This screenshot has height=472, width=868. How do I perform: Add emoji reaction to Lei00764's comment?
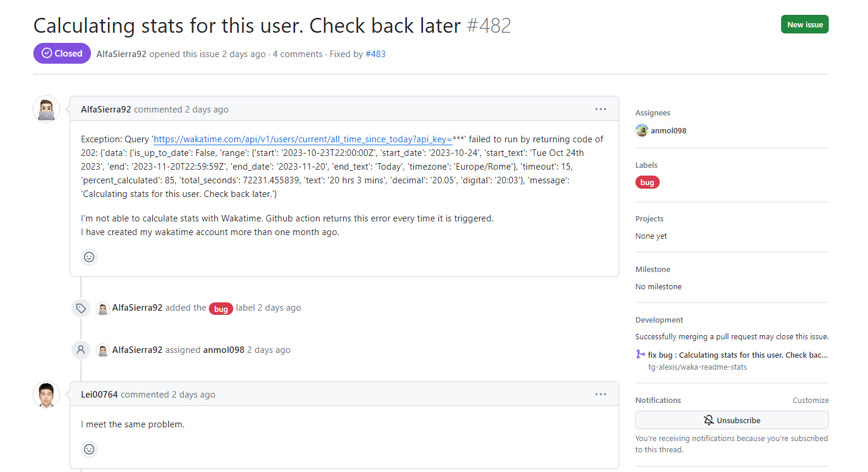point(89,449)
